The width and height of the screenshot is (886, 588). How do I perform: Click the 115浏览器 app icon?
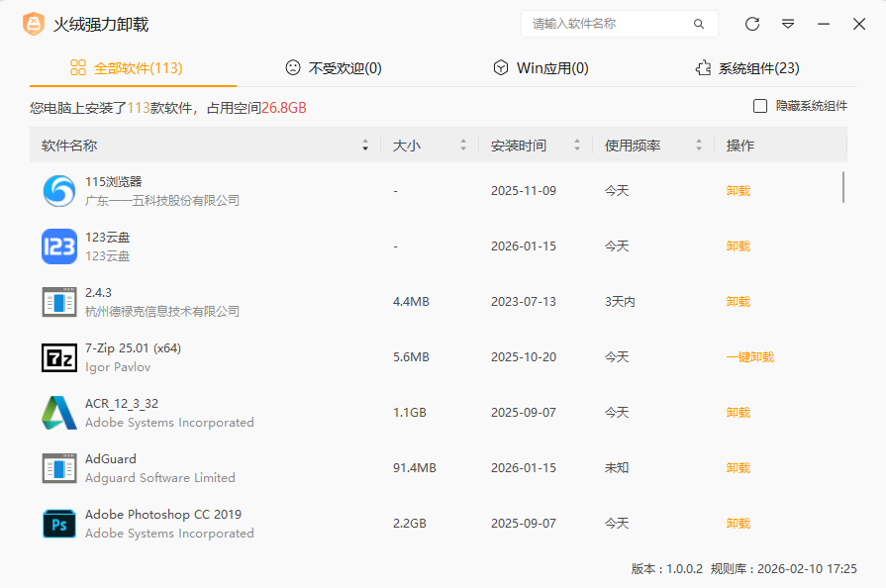pyautogui.click(x=59, y=191)
